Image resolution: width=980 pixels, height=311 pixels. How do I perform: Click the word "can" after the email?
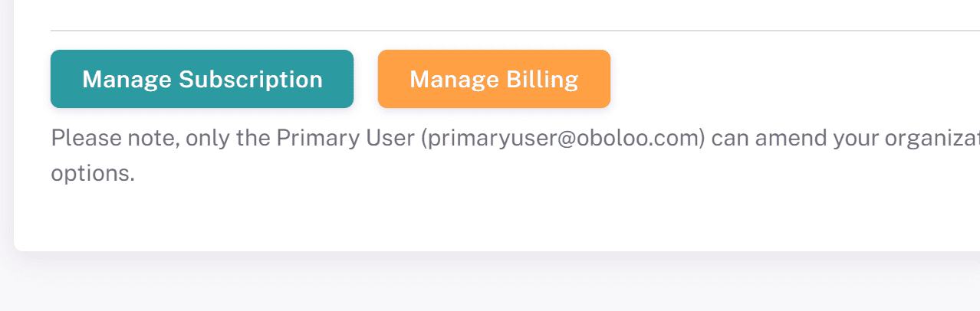729,139
